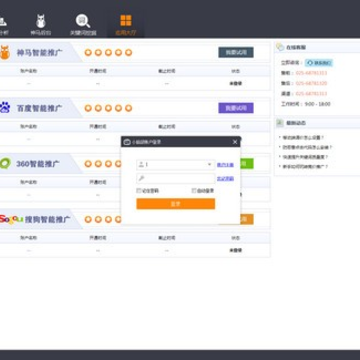This screenshot has width=360, height=360.
Task: Focus the password input field
Action: [176, 178]
